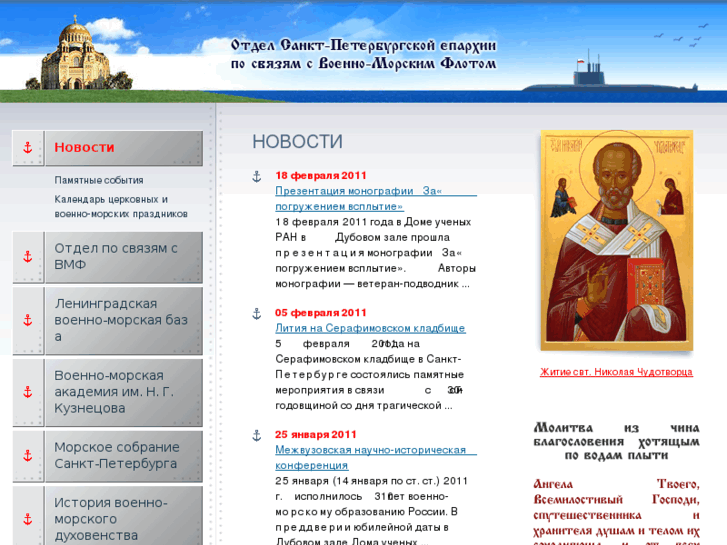
Task: Open the Ленинградская военно-морская база menu item
Action: pos(124,321)
